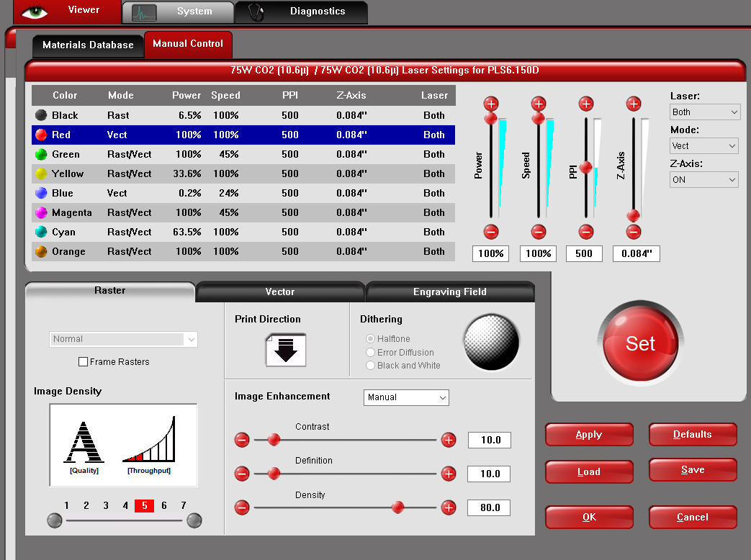751x560 pixels.
Task: Increase Definition with the plus icon
Action: pyautogui.click(x=449, y=474)
